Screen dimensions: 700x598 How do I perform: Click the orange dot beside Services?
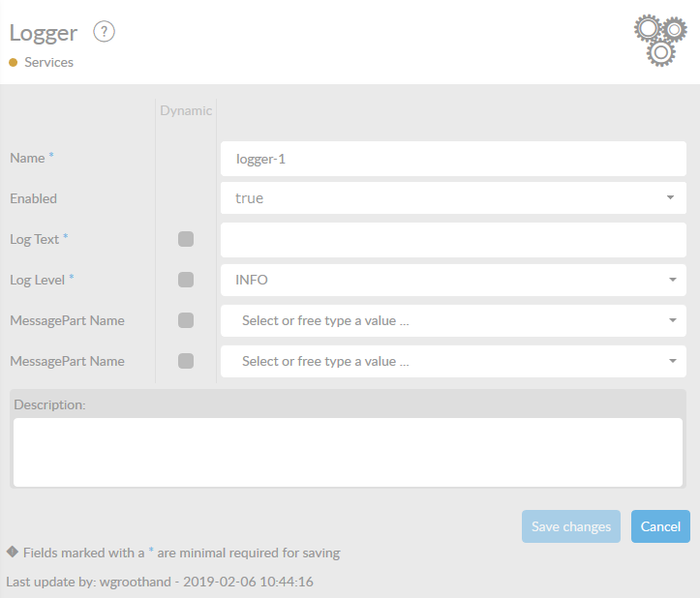click(x=14, y=63)
